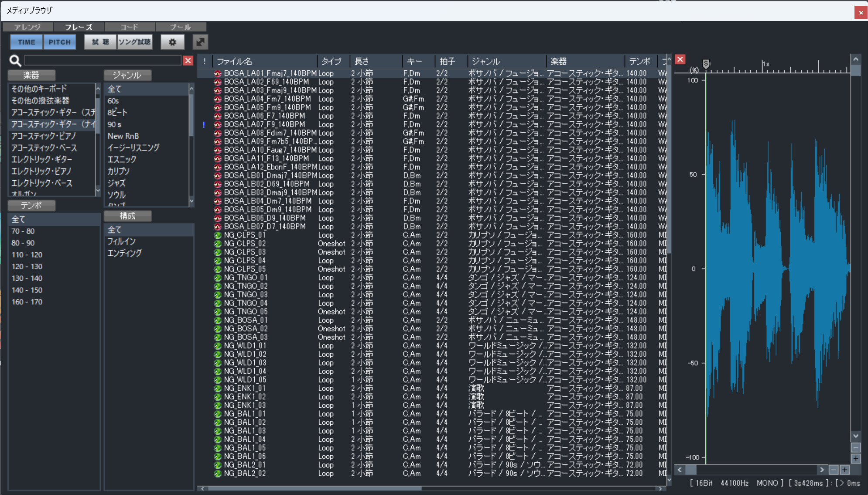The width and height of the screenshot is (868, 495).
Task: Click the S start marker on waveform ruler
Action: coord(706,64)
